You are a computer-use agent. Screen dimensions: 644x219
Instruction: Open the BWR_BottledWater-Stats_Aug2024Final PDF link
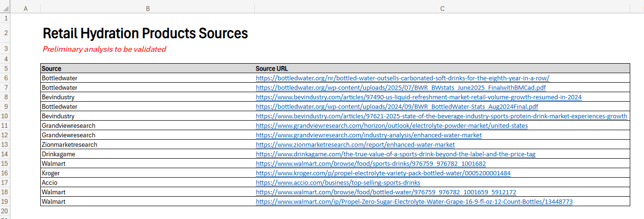[x=397, y=106]
